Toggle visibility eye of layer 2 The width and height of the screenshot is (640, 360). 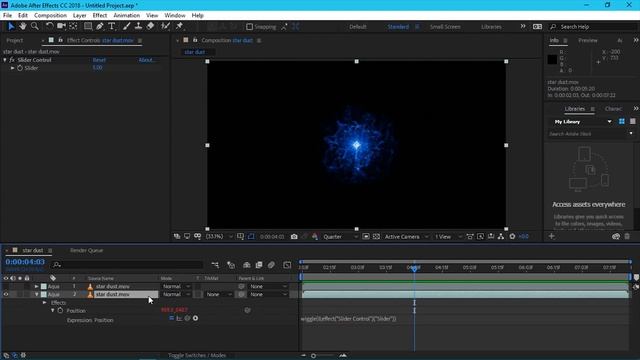6,294
